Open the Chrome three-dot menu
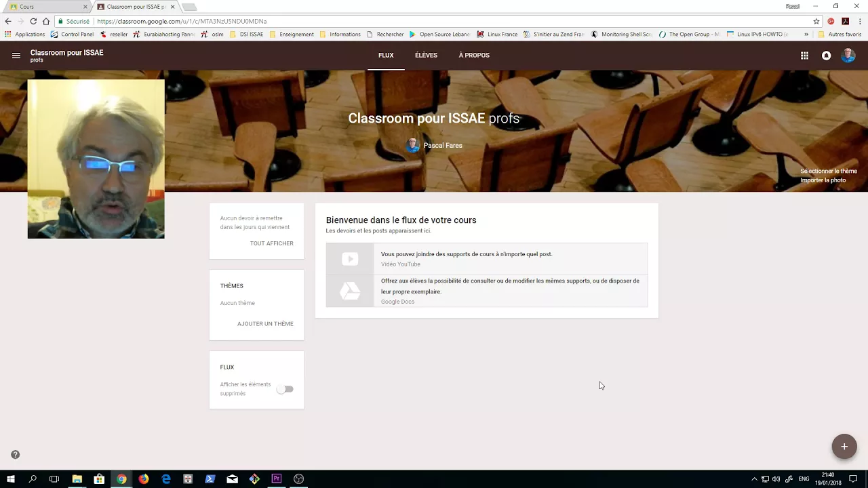 click(859, 21)
